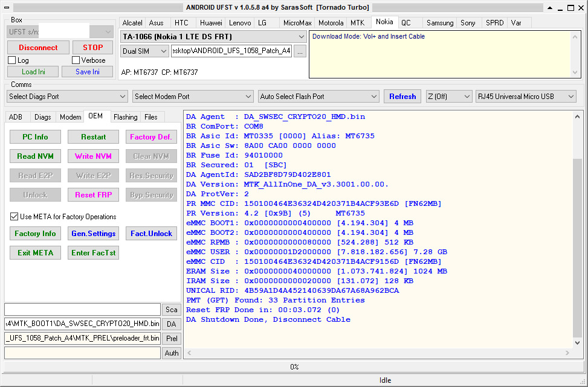
Task: Switch to the Samsung tab
Action: 440,23
